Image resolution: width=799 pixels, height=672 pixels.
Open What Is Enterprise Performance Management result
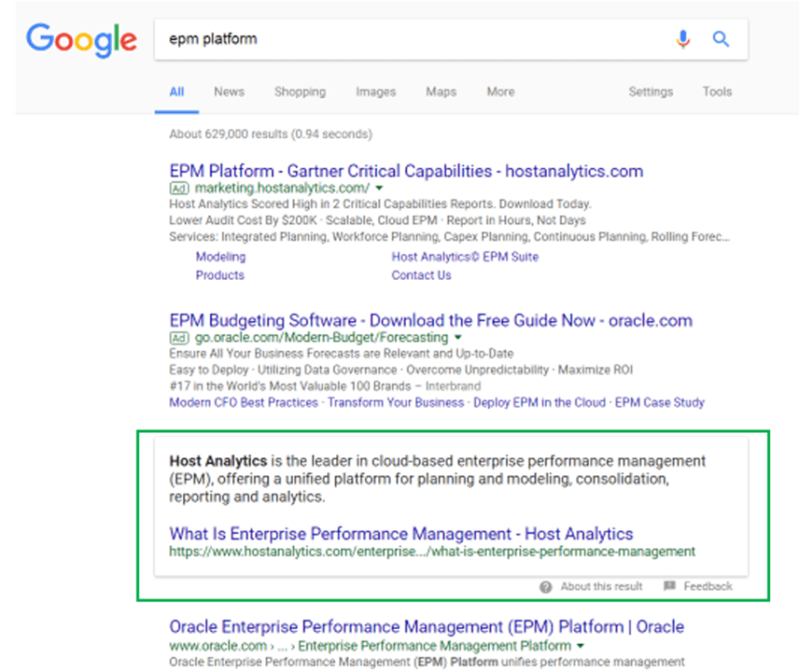click(x=401, y=534)
